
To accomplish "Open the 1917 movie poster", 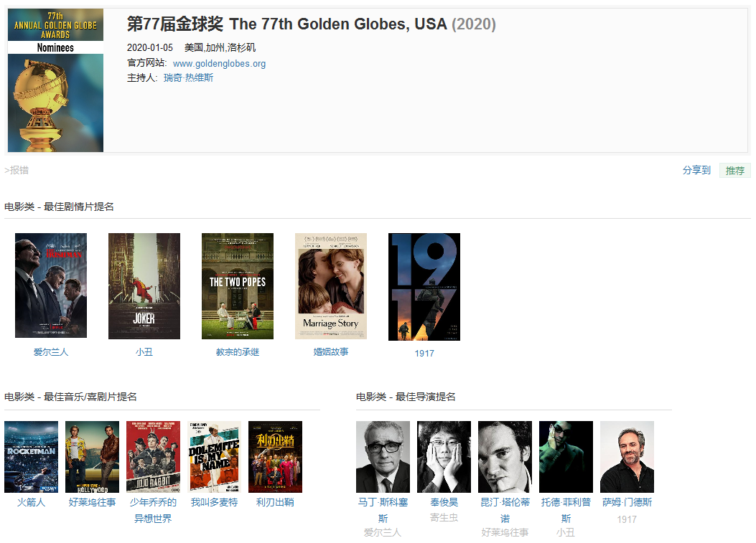I will point(424,287).
